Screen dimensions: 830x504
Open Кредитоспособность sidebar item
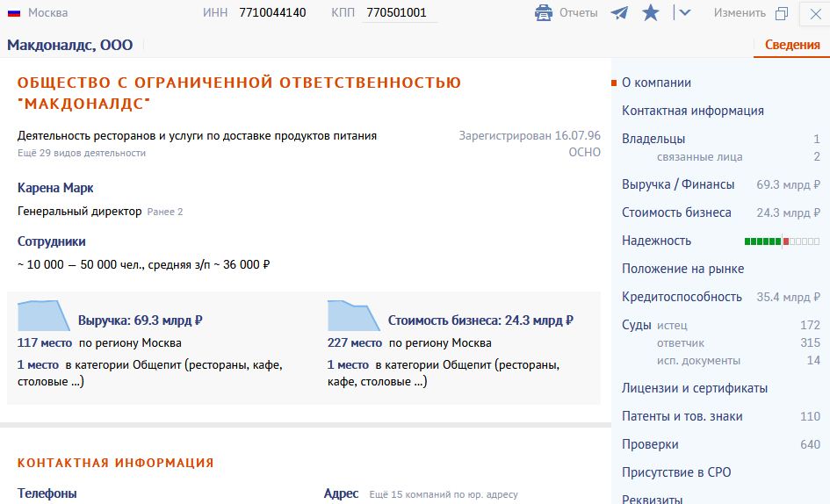coord(682,297)
